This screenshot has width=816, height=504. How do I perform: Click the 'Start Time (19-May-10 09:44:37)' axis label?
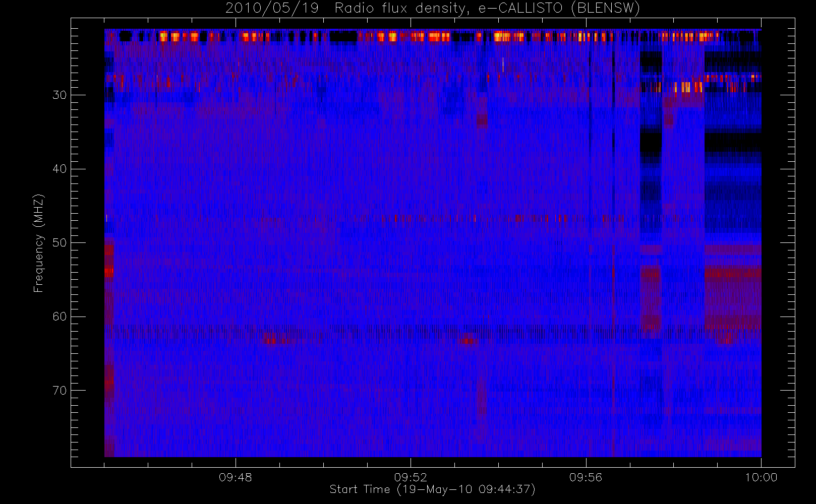point(432,489)
